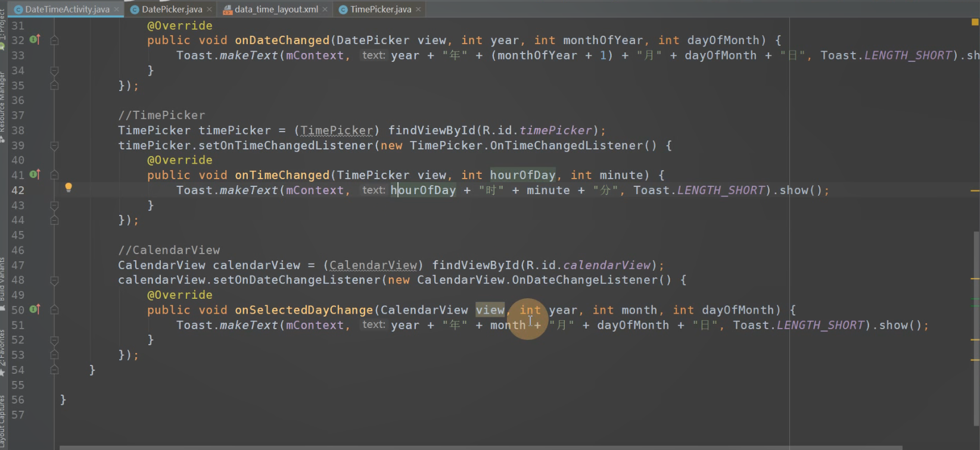
Task: Click "monthOfYear" parameter on line 32
Action: (603, 40)
